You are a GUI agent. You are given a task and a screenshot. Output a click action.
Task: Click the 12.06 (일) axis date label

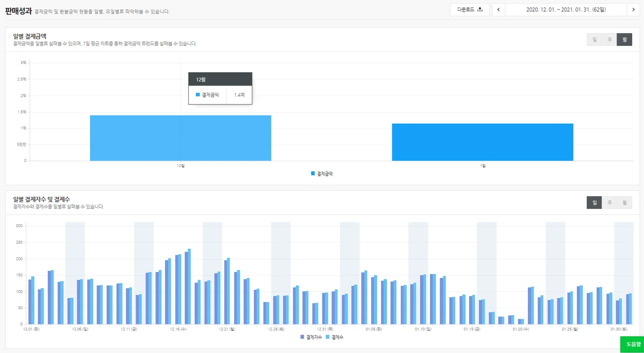point(80,329)
